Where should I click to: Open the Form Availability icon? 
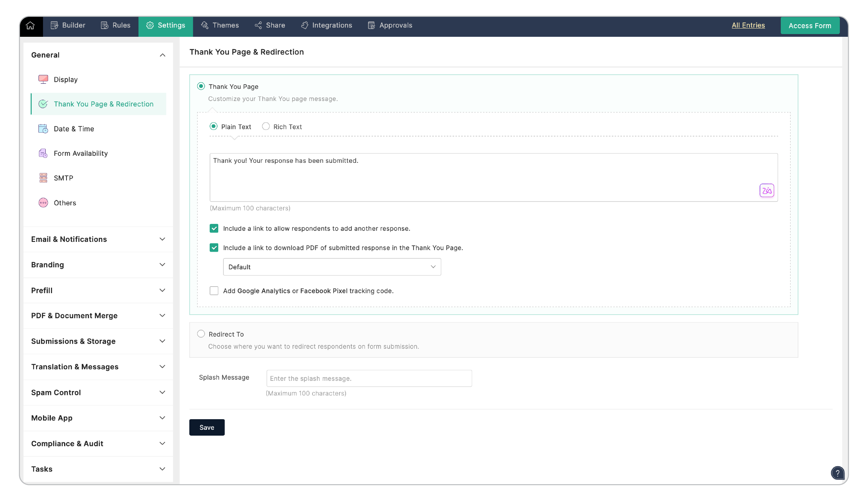(x=43, y=153)
